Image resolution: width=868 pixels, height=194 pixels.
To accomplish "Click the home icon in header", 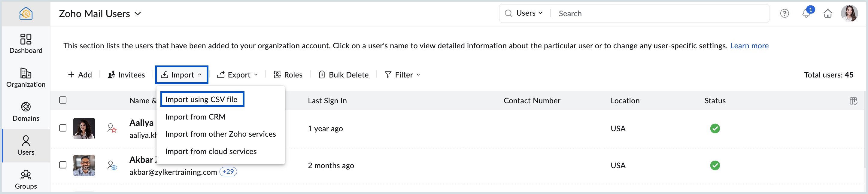I will tap(828, 14).
